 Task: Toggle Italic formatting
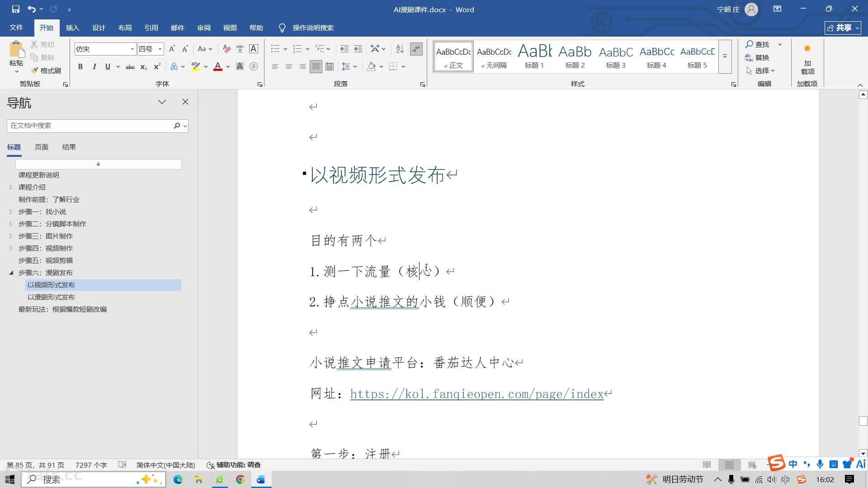(94, 67)
